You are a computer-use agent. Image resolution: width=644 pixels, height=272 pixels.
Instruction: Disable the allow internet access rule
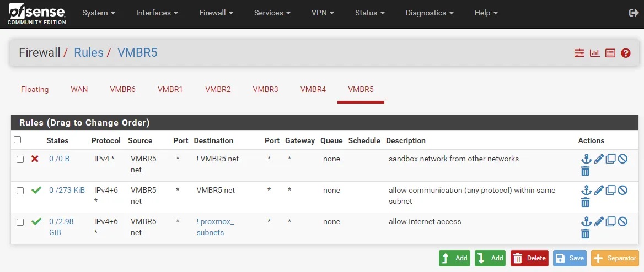(622, 221)
